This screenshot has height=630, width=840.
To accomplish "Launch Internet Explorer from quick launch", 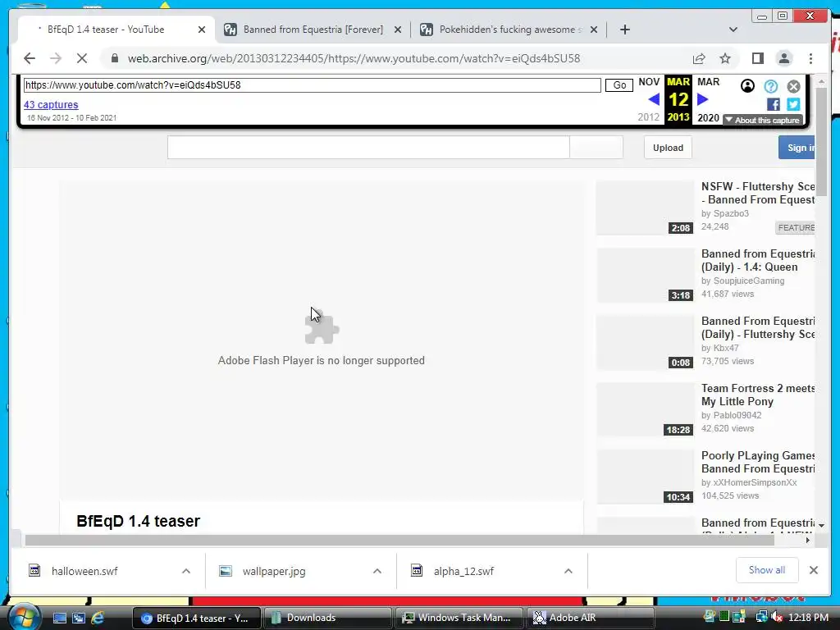I will [x=97, y=618].
